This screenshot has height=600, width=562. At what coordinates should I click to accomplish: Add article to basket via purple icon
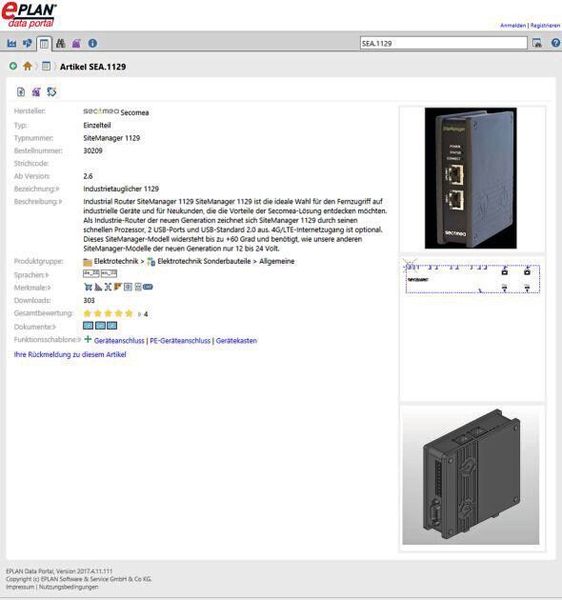point(36,92)
